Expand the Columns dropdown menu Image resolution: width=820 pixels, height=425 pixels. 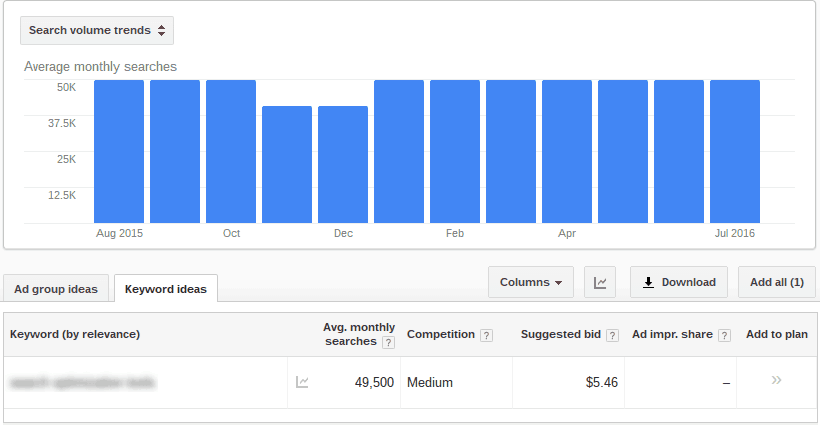530,283
